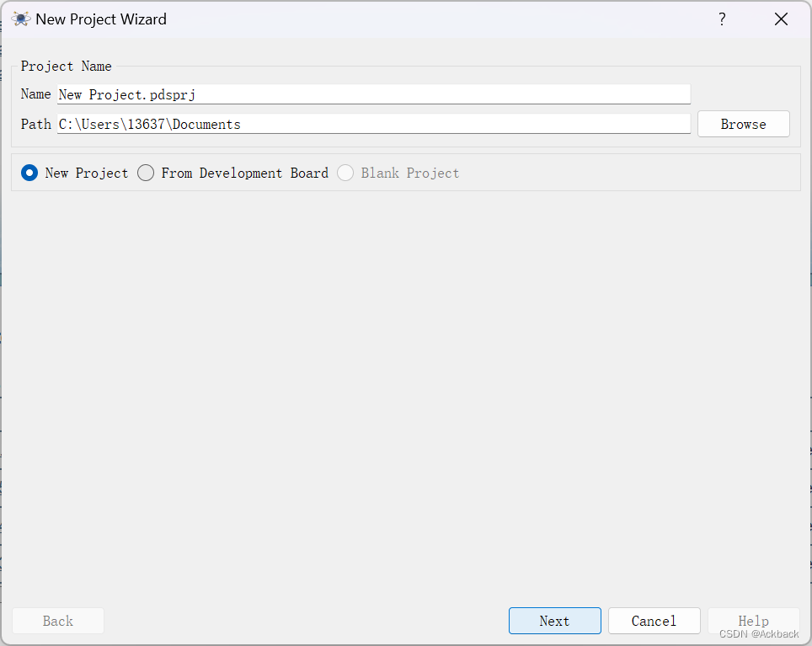This screenshot has width=812, height=646.
Task: Click the Back button
Action: [58, 621]
